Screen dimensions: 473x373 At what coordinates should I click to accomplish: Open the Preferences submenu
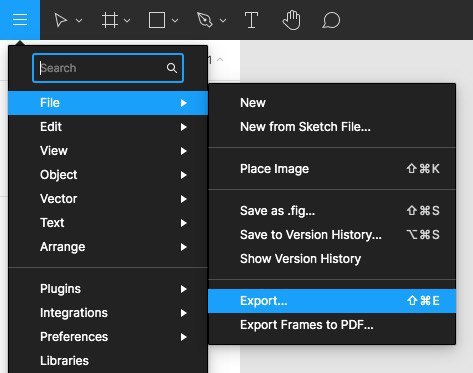pyautogui.click(x=108, y=337)
